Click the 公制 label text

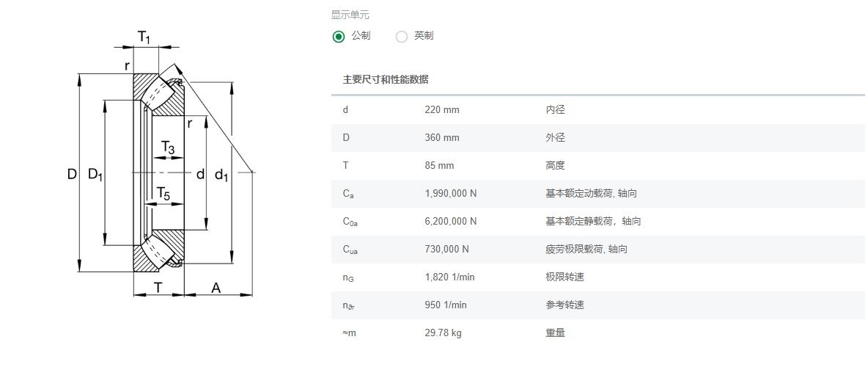tap(361, 36)
